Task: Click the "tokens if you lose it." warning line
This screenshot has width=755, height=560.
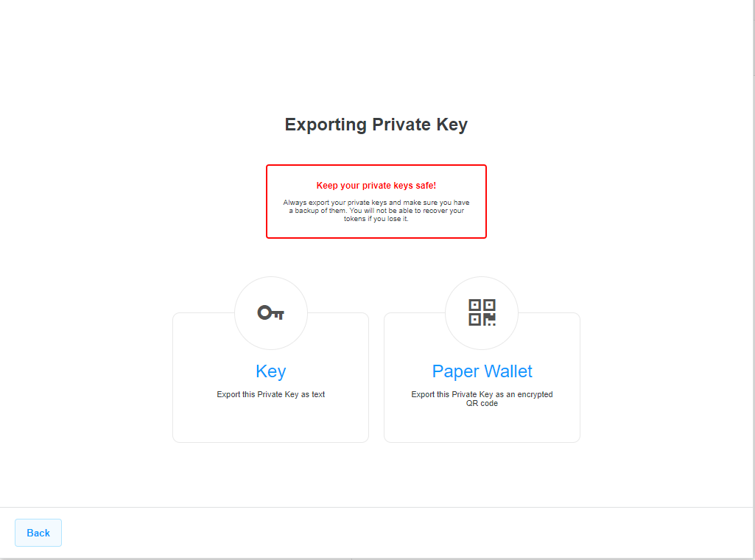Action: 376,219
